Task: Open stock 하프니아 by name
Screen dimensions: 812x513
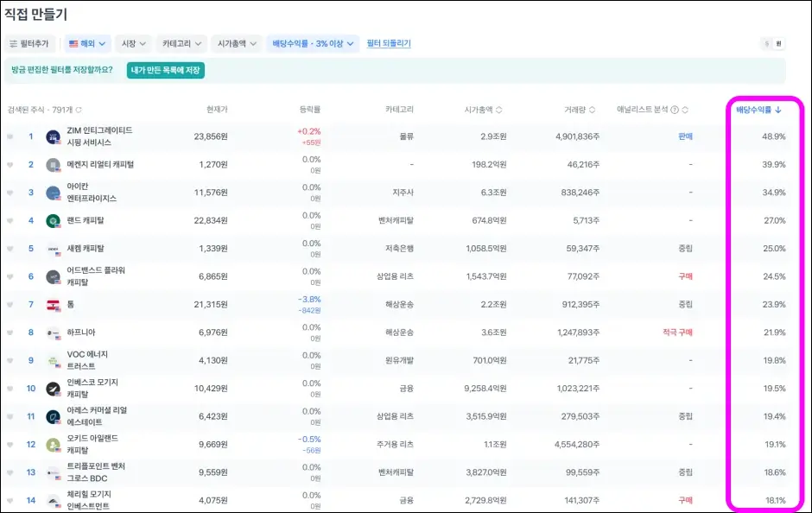Action: [x=81, y=332]
